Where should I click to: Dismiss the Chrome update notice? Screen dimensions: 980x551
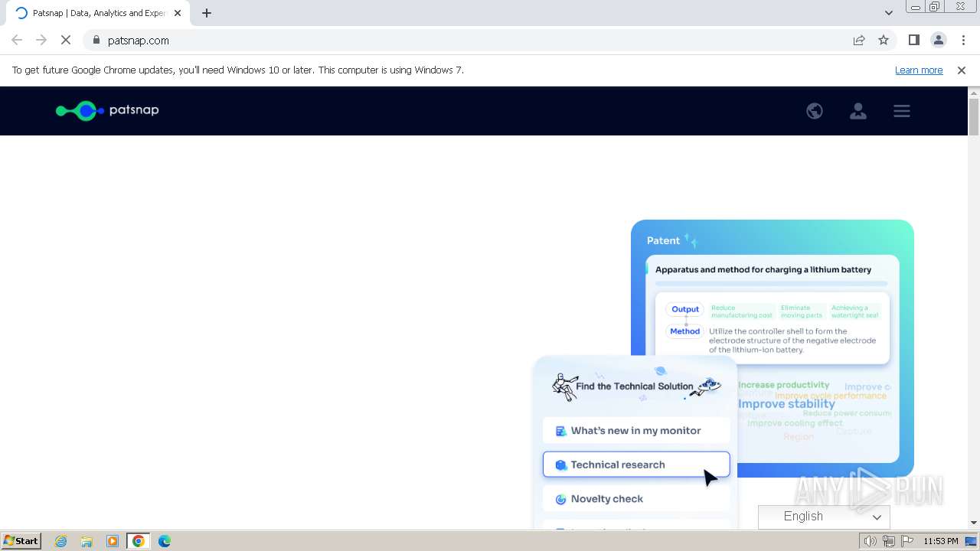[x=962, y=70]
